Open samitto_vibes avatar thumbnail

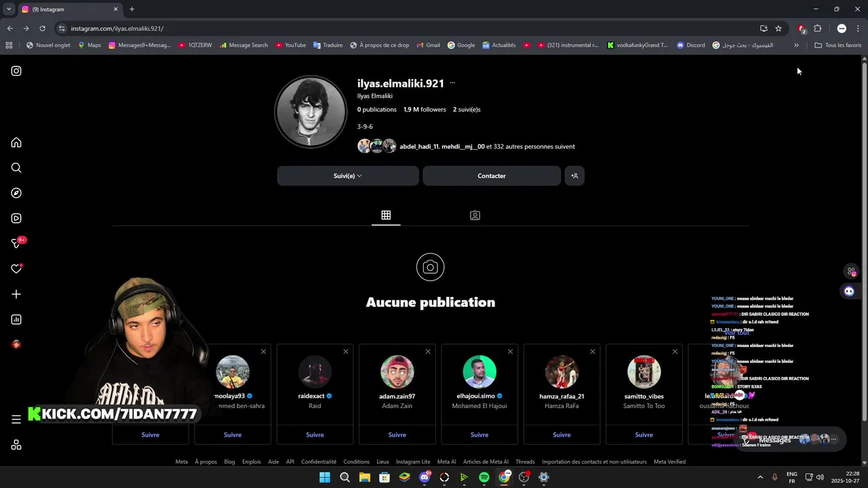coord(644,372)
